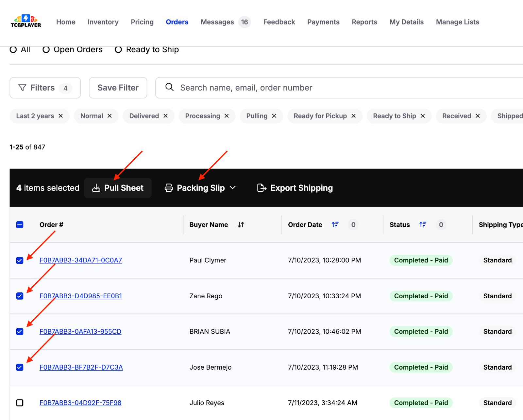This screenshot has width=523, height=420.
Task: Click the Shipping Type column header
Action: [501, 225]
